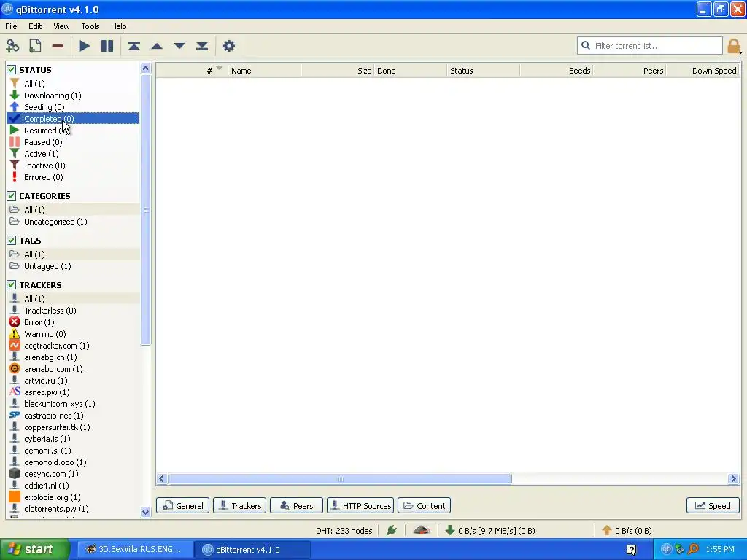The width and height of the screenshot is (747, 560).
Task: Switch to the HTTP Sources tab
Action: (x=360, y=506)
